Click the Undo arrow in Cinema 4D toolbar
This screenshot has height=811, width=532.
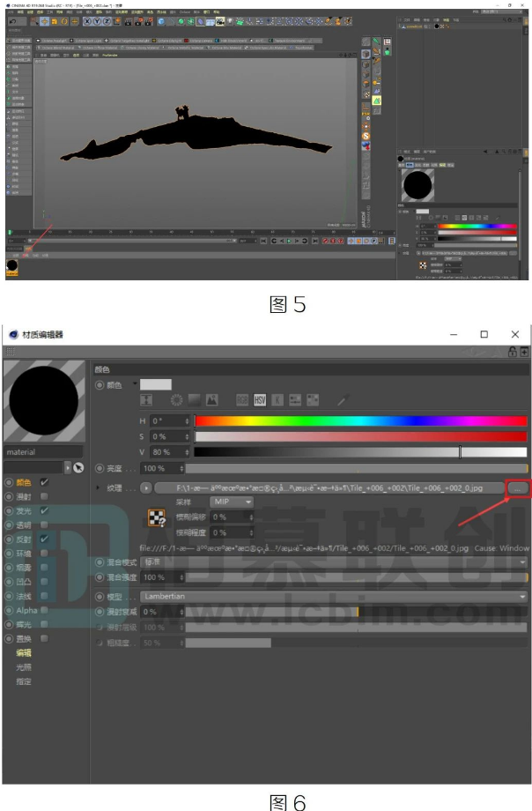pos(12,21)
